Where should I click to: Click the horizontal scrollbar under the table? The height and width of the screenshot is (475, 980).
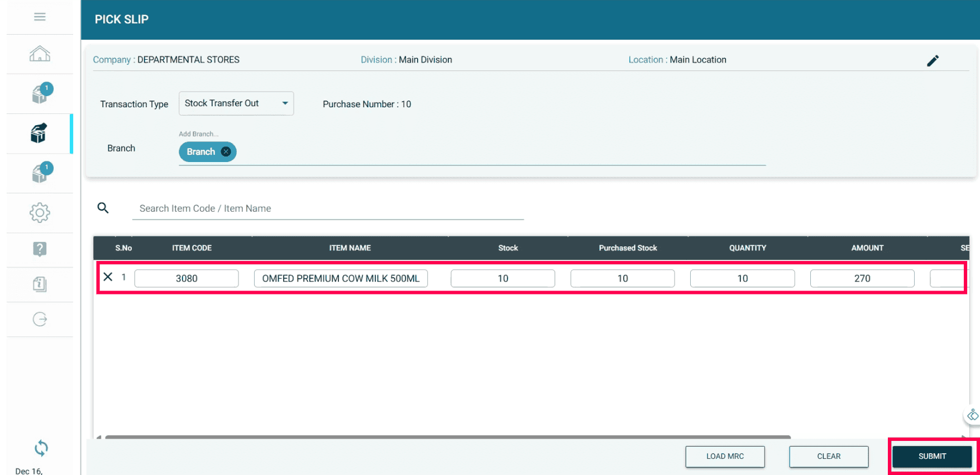coord(447,436)
